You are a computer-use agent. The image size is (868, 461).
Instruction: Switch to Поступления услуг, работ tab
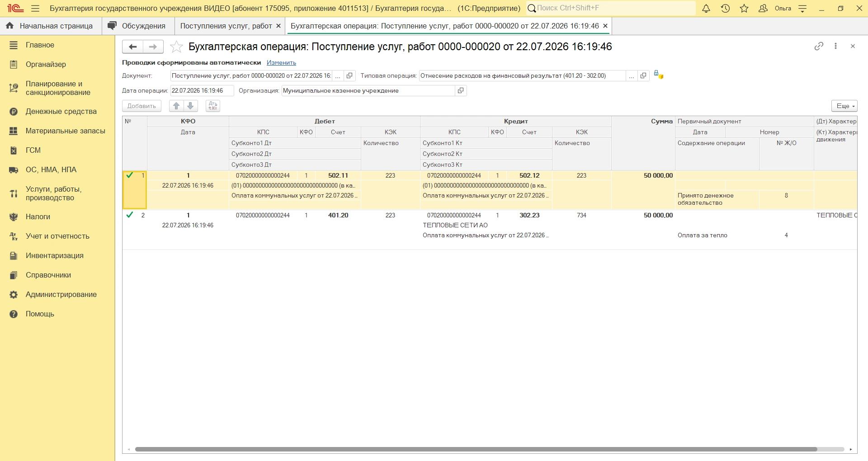(x=226, y=26)
